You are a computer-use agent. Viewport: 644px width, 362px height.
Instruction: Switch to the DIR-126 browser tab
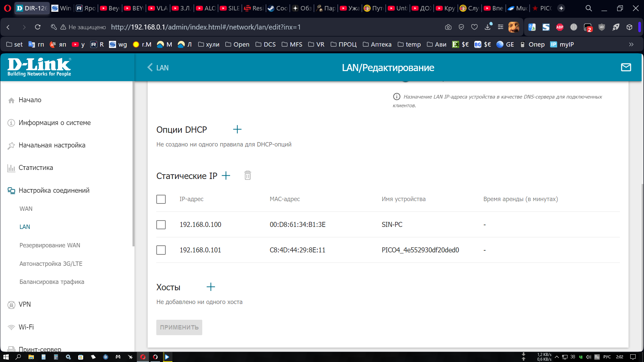tap(32, 8)
